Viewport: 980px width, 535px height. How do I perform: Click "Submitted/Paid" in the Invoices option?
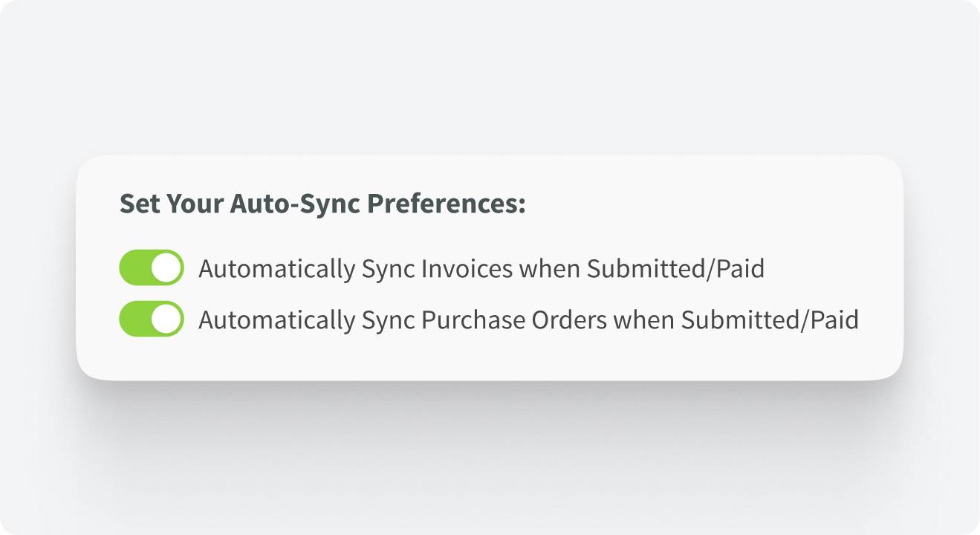[675, 268]
